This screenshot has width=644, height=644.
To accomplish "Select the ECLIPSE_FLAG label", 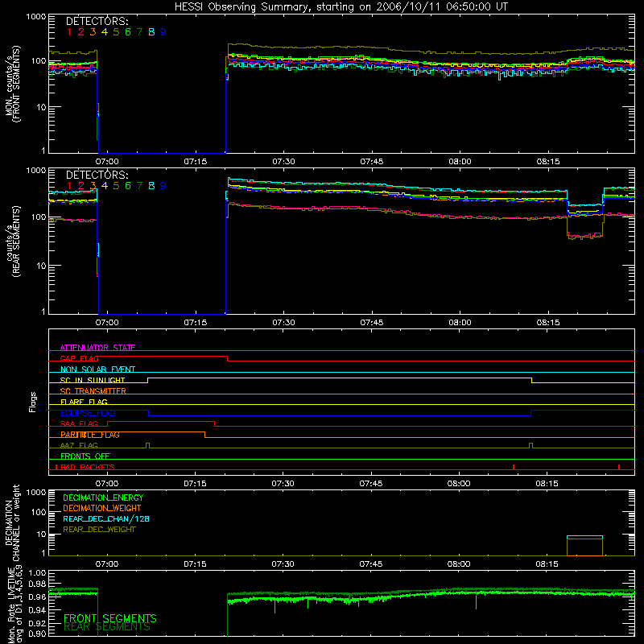I will 88,413.
